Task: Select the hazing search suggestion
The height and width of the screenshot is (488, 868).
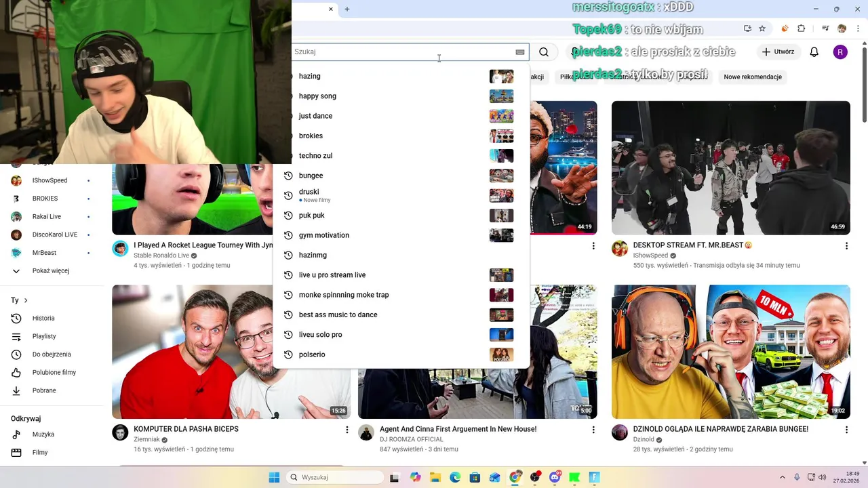Action: [x=401, y=76]
